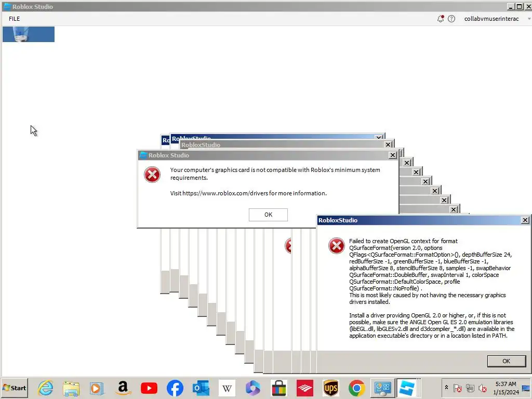Select the Recycle Bin thumbnail at top left

(29, 34)
